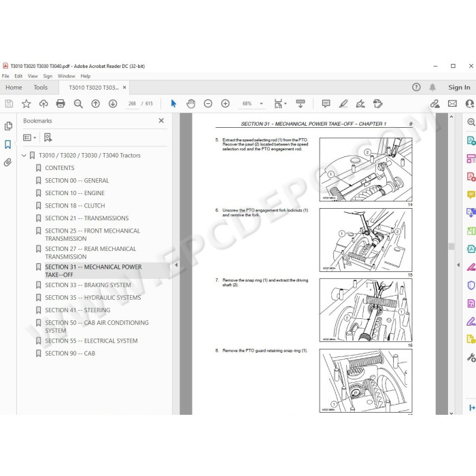This screenshot has width=476, height=476.
Task: Send file by email envelope icon
Action: coord(452,104)
